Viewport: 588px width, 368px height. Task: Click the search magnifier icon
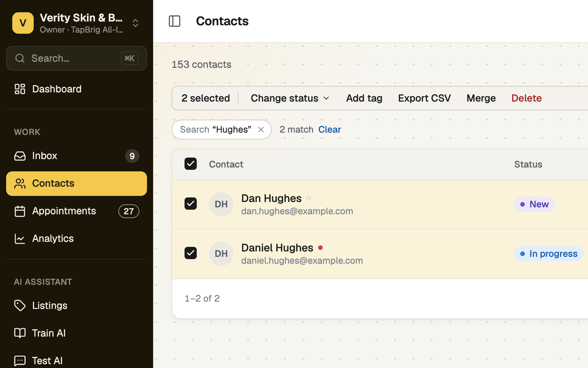click(x=20, y=58)
